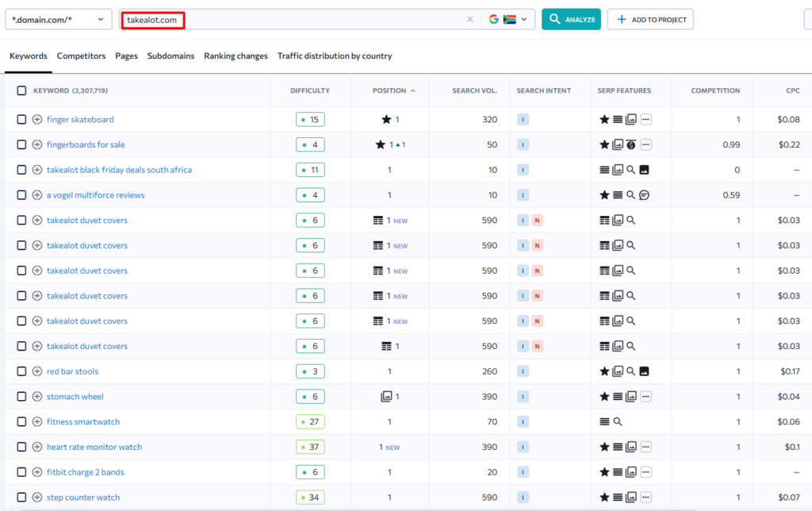Select checkbox for heart rate monitor watch

coord(21,447)
